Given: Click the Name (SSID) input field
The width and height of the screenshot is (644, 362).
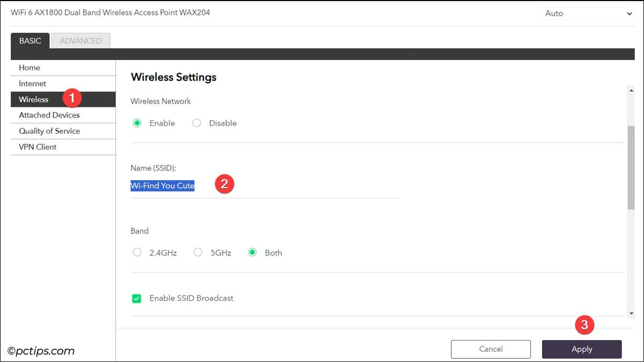Looking at the screenshot, I should tap(265, 186).
